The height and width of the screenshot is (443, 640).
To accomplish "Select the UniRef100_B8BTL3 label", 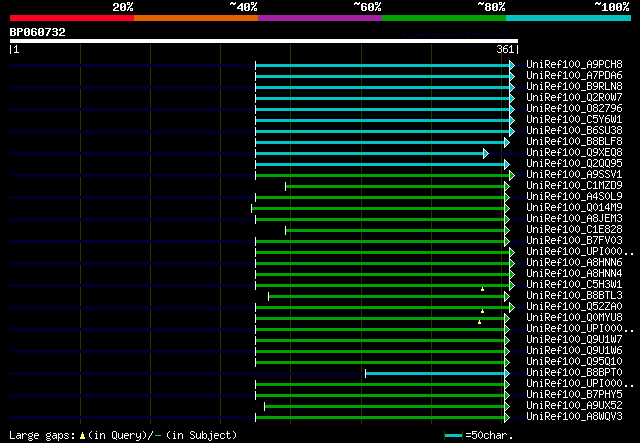I will pyautogui.click(x=574, y=295).
